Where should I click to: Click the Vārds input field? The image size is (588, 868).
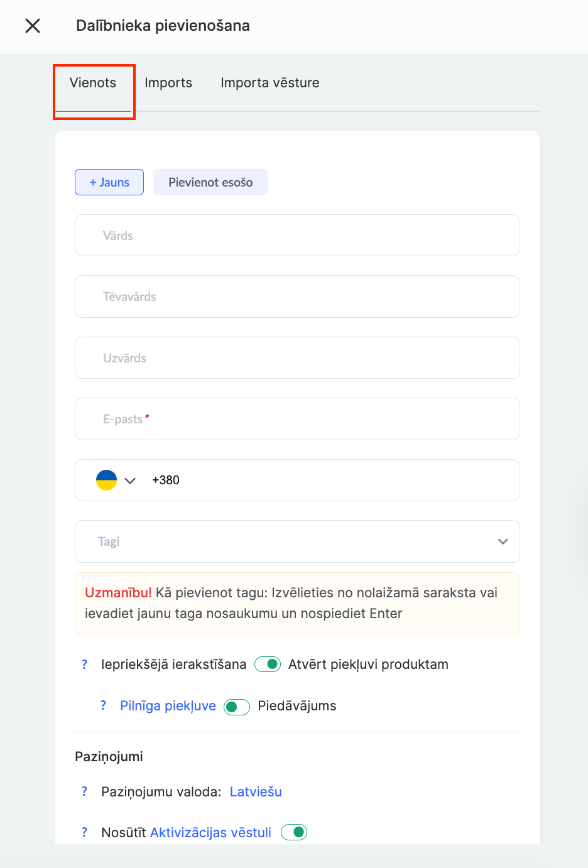click(297, 236)
